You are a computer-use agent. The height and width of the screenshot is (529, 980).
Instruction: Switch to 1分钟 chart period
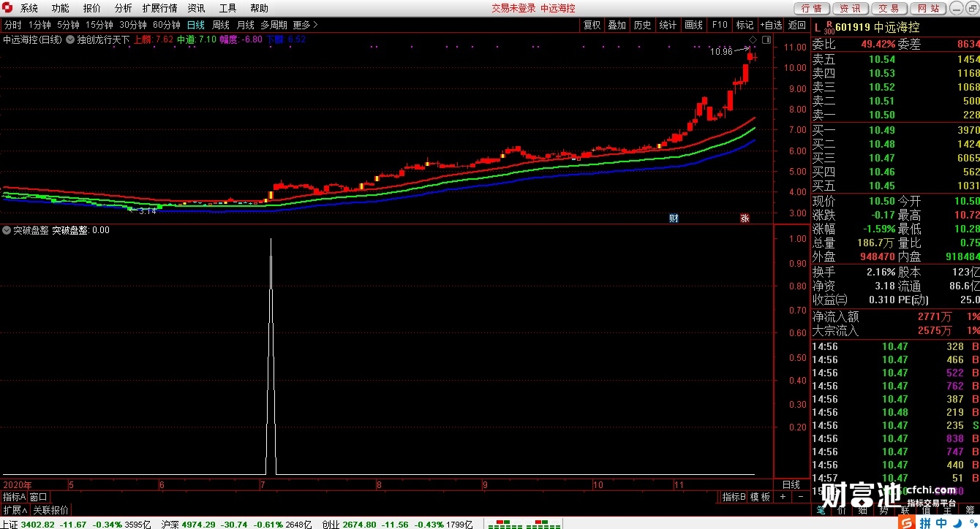coord(39,25)
